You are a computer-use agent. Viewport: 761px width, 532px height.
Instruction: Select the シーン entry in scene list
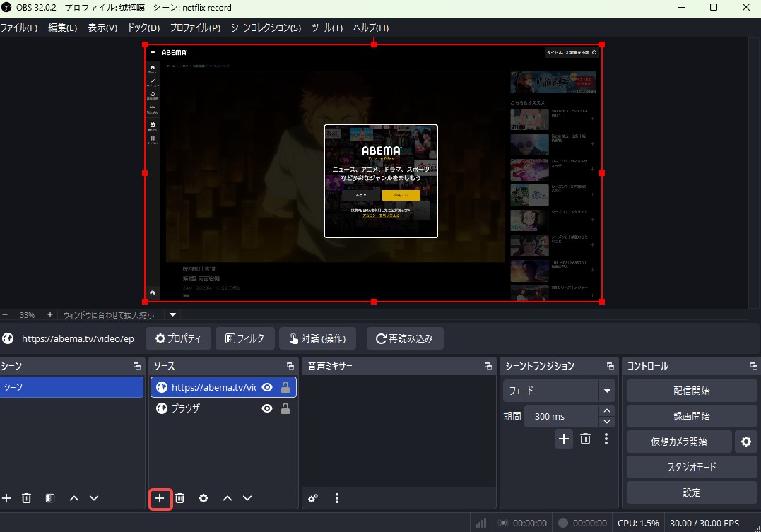71,387
